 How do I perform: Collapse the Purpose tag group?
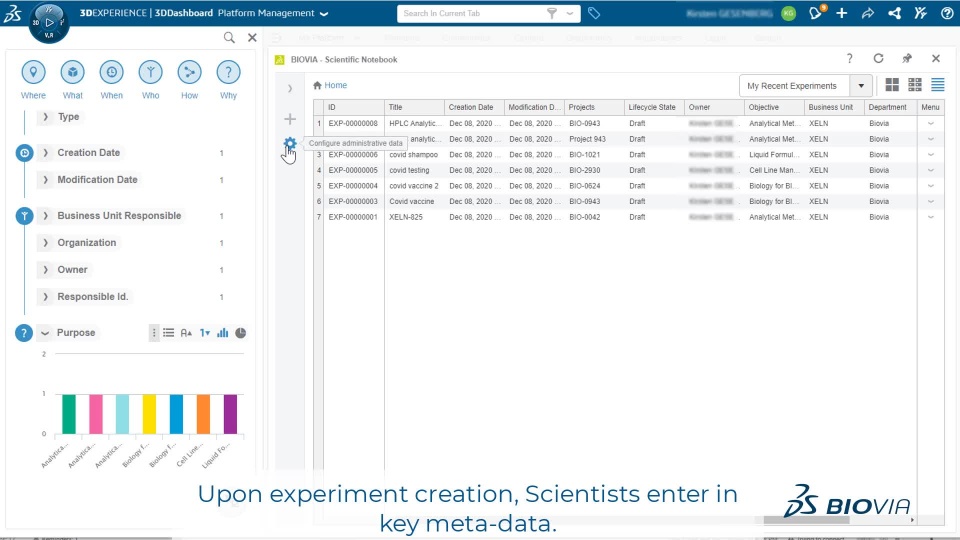click(x=45, y=332)
